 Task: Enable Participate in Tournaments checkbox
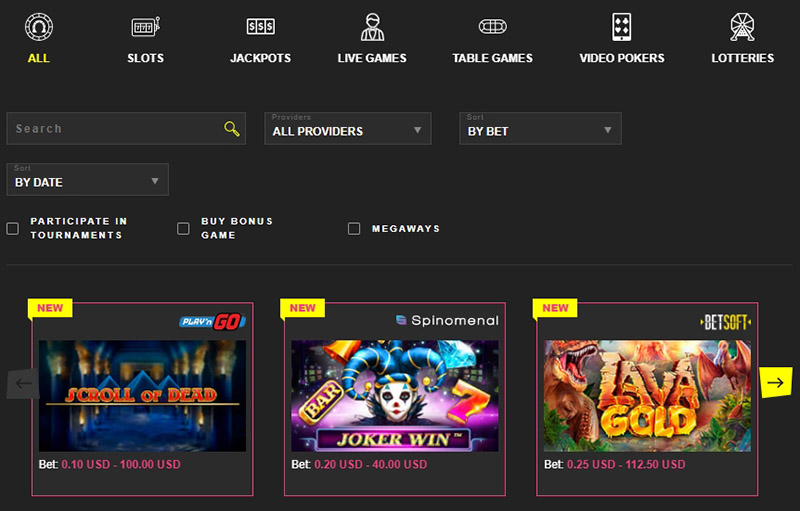pyautogui.click(x=13, y=228)
